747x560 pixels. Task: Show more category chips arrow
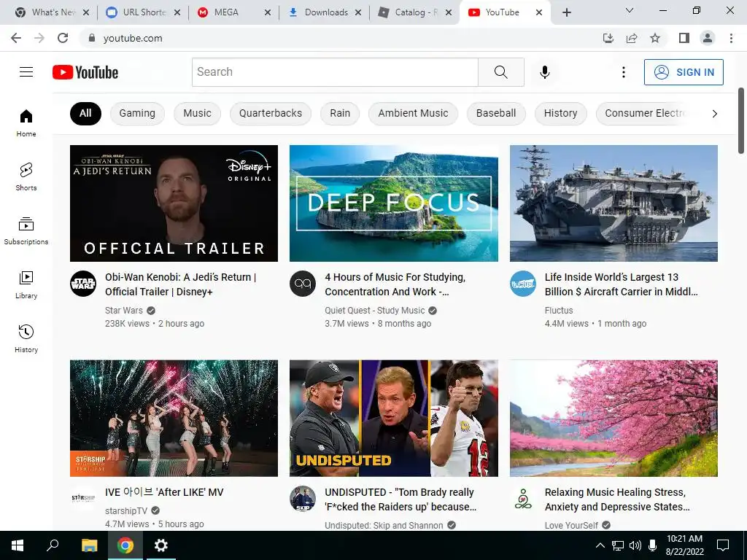pos(714,113)
